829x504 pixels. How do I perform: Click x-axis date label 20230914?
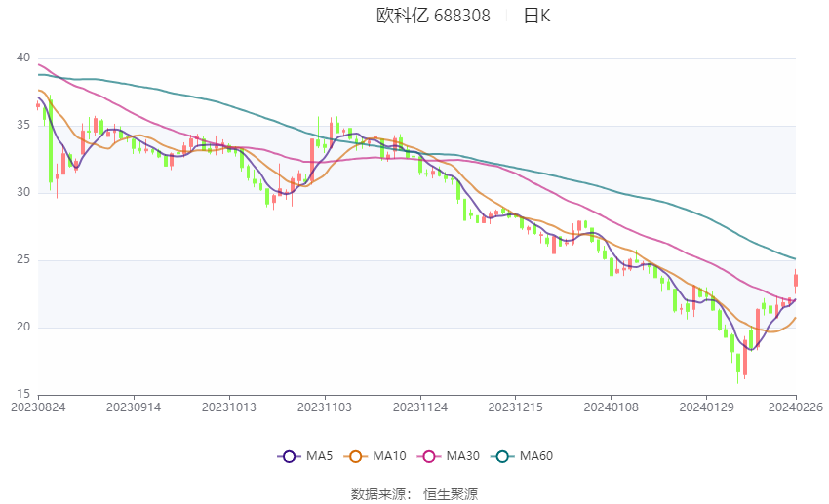tap(134, 407)
